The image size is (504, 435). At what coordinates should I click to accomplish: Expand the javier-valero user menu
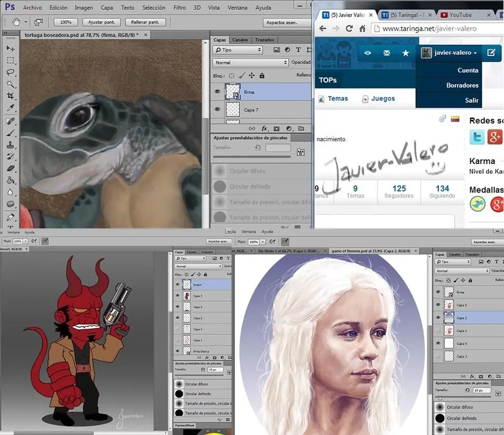(449, 53)
